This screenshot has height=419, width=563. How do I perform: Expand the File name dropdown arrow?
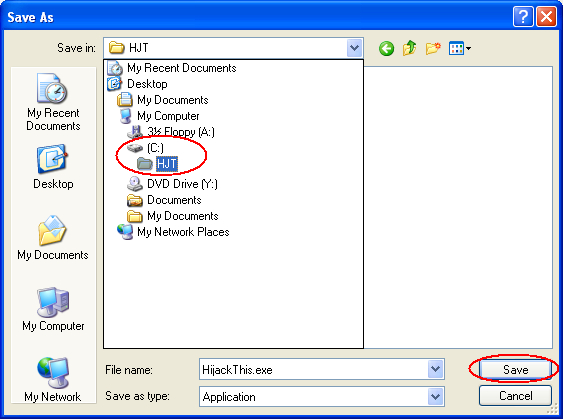pos(436,369)
